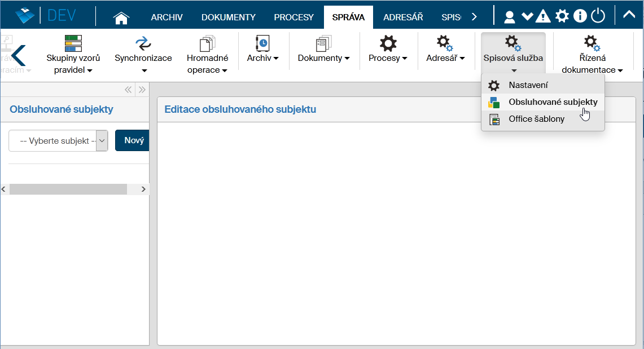Click the info circle icon
The height and width of the screenshot is (349, 644).
point(580,16)
